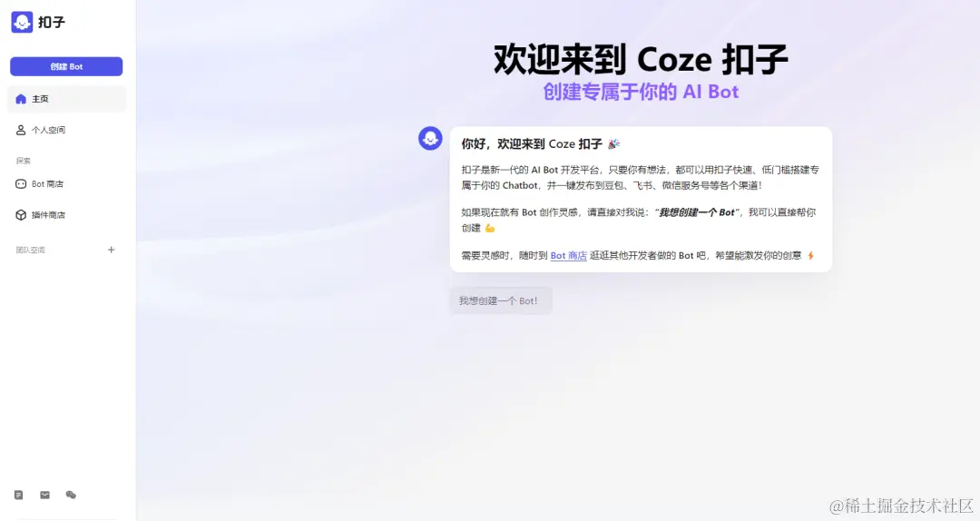Click the mail envelope icon at sidebar bottom
The width and height of the screenshot is (980, 521).
pyautogui.click(x=45, y=495)
